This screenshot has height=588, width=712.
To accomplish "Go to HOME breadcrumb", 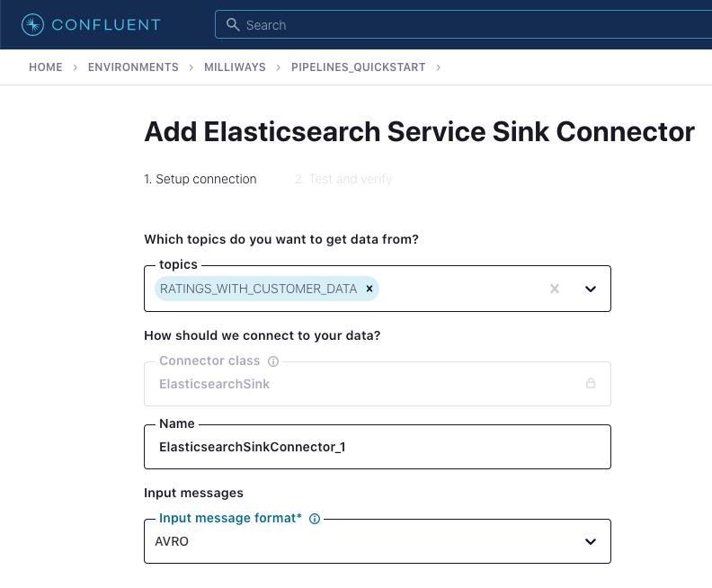I will (46, 67).
